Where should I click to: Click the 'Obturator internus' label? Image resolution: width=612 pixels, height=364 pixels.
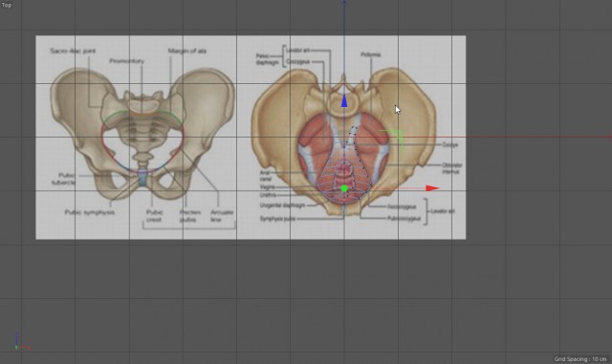451,168
